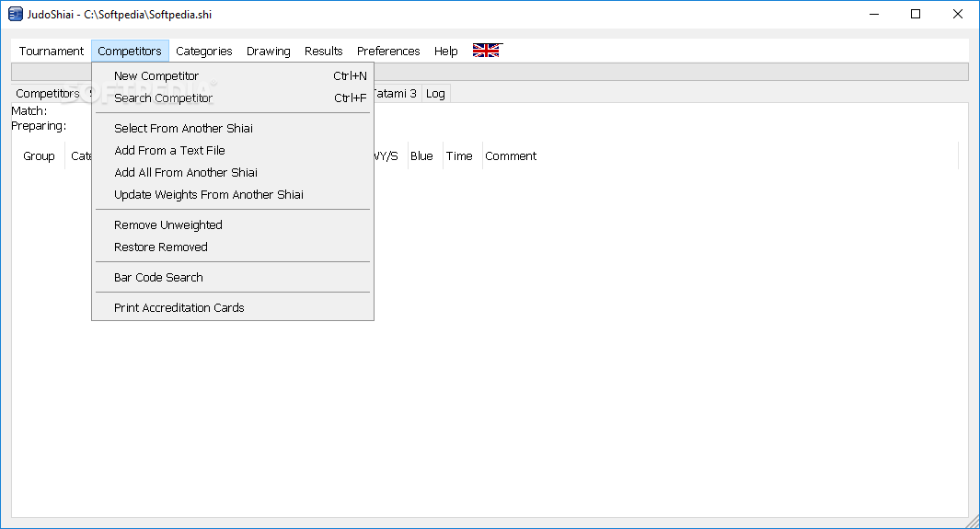980x529 pixels.
Task: Open the Results menu
Action: 323,52
